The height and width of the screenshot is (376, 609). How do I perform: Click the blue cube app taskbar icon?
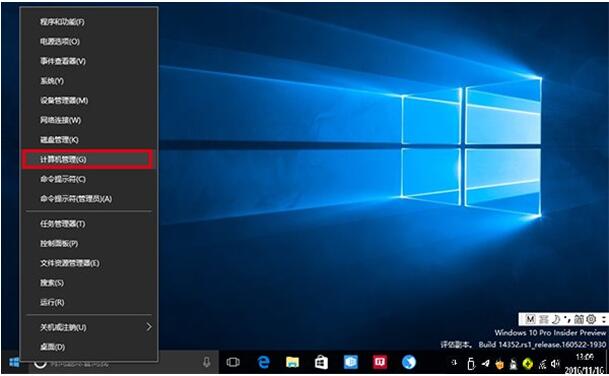click(x=351, y=362)
